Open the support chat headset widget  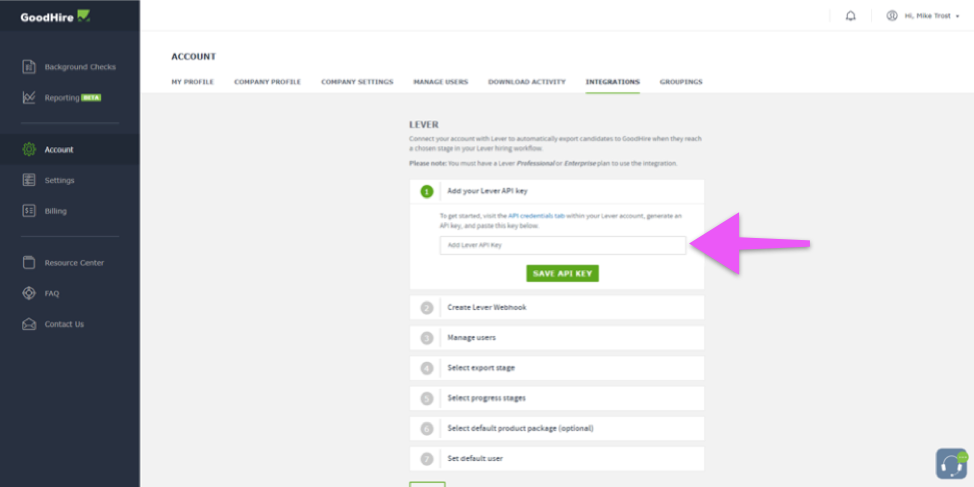[x=952, y=463]
